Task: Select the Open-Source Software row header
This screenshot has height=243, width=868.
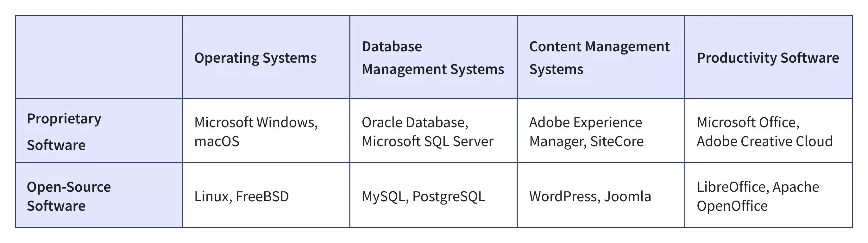Action: coord(69,196)
